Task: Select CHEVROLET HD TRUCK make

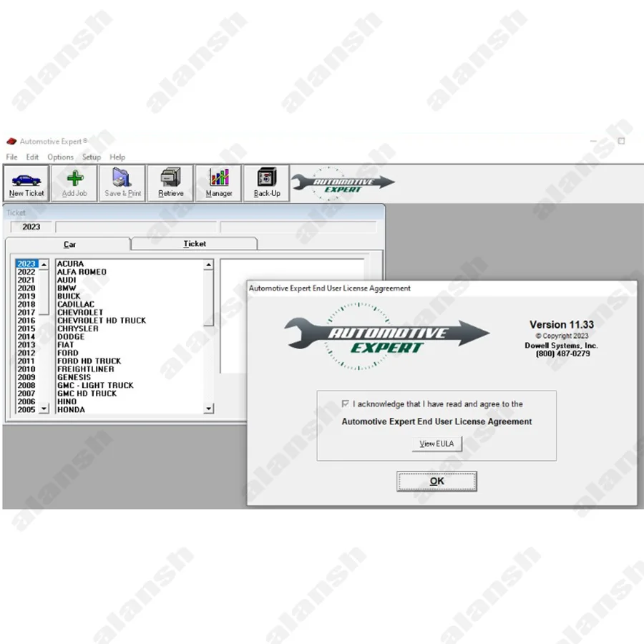Action: [102, 321]
